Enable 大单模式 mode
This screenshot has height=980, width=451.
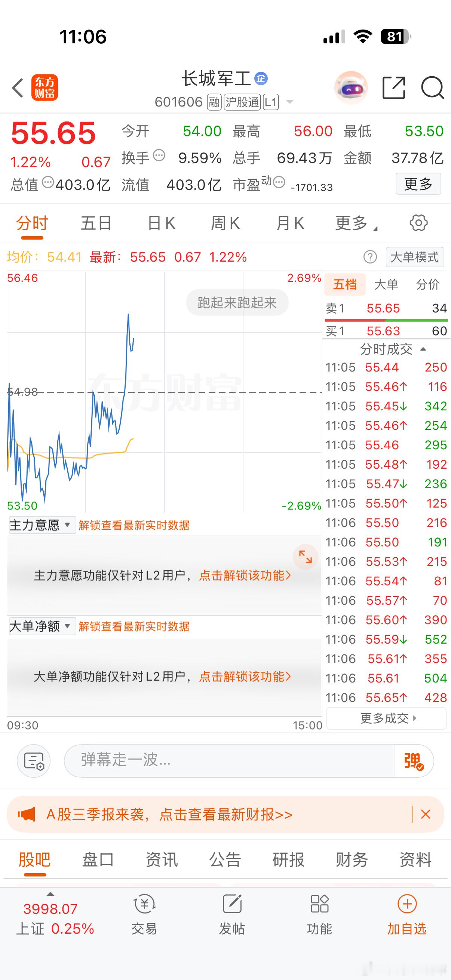pyautogui.click(x=414, y=257)
